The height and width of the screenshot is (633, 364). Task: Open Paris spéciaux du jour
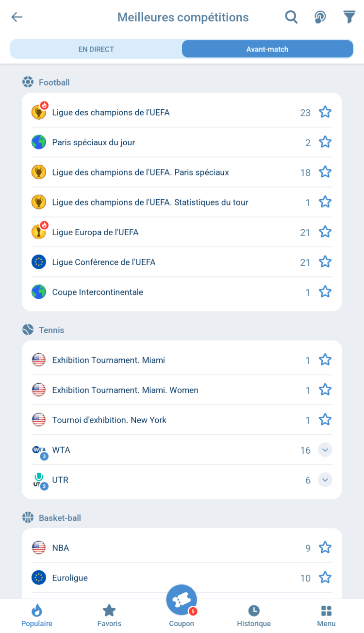point(94,142)
